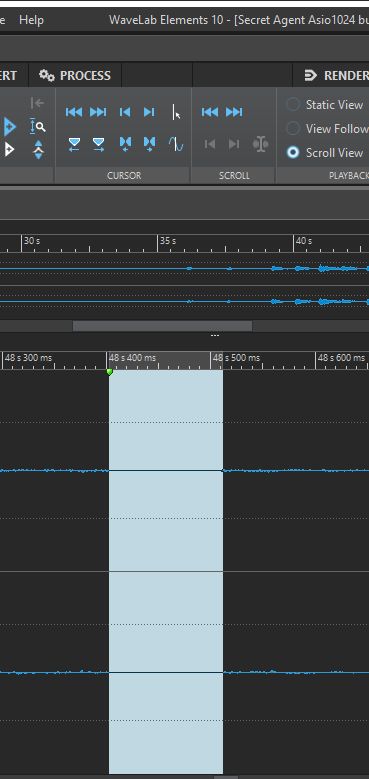The image size is (369, 779).
Task: Click the SCROLL group label
Action: [234, 175]
